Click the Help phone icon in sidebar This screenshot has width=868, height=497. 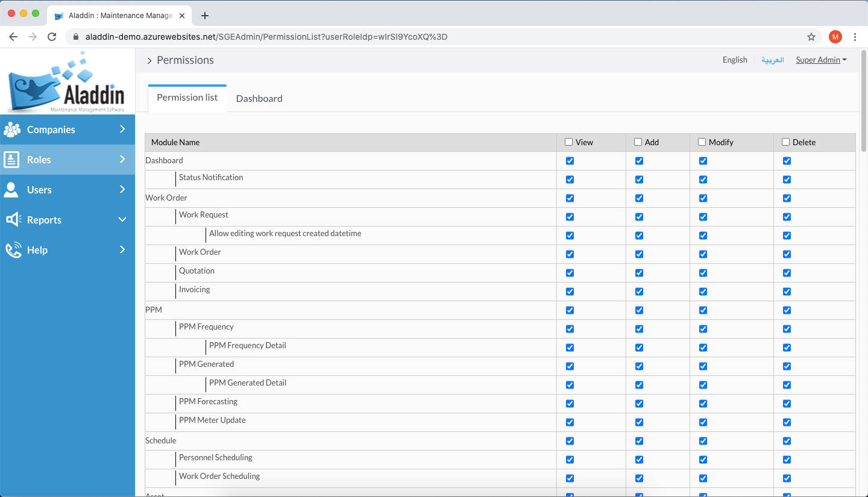click(13, 250)
